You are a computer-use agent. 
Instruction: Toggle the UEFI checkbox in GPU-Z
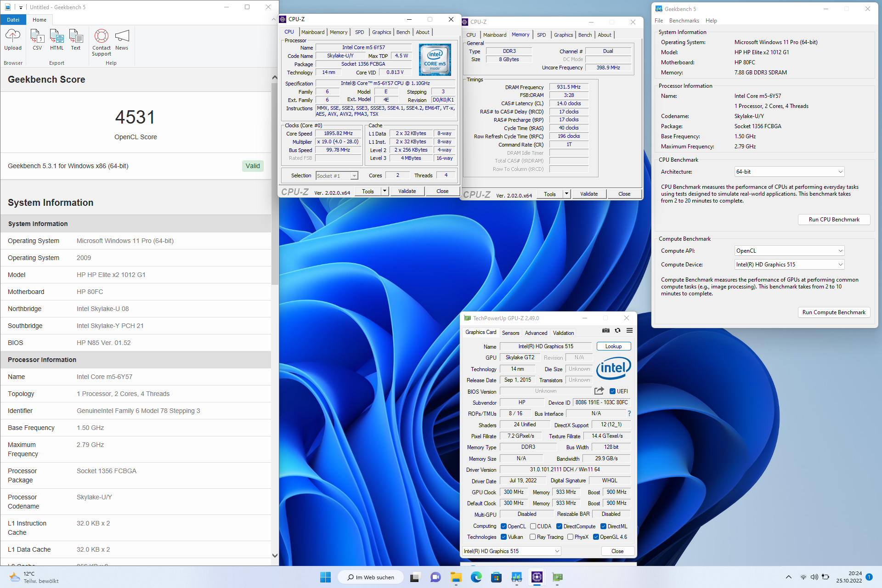click(612, 391)
